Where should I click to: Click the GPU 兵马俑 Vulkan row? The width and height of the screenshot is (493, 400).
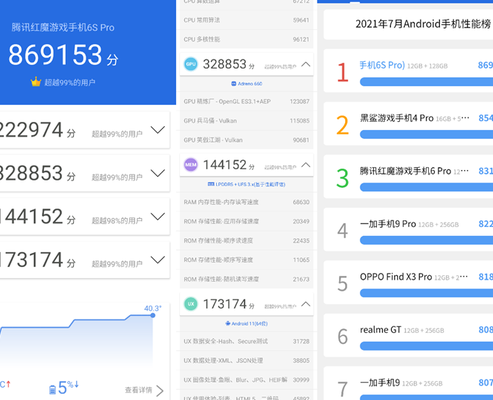click(246, 121)
